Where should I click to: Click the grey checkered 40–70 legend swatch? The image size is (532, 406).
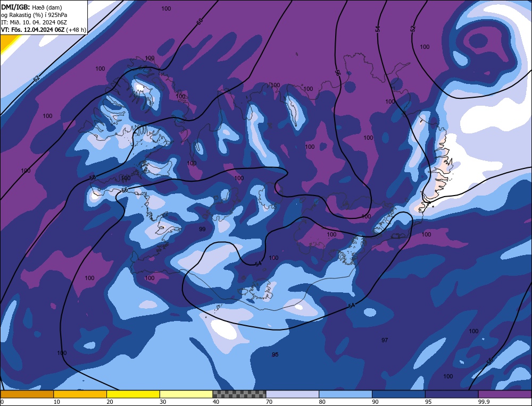point(239,394)
